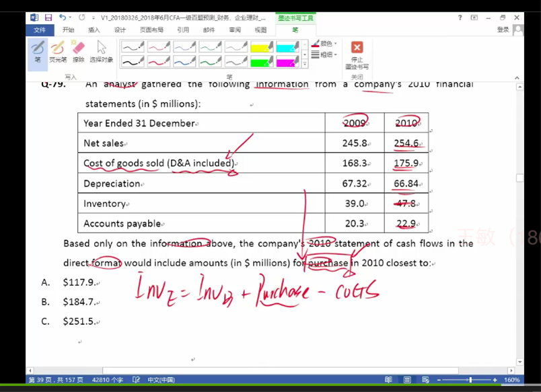Click the Redo icon in title bar

tap(82, 17)
